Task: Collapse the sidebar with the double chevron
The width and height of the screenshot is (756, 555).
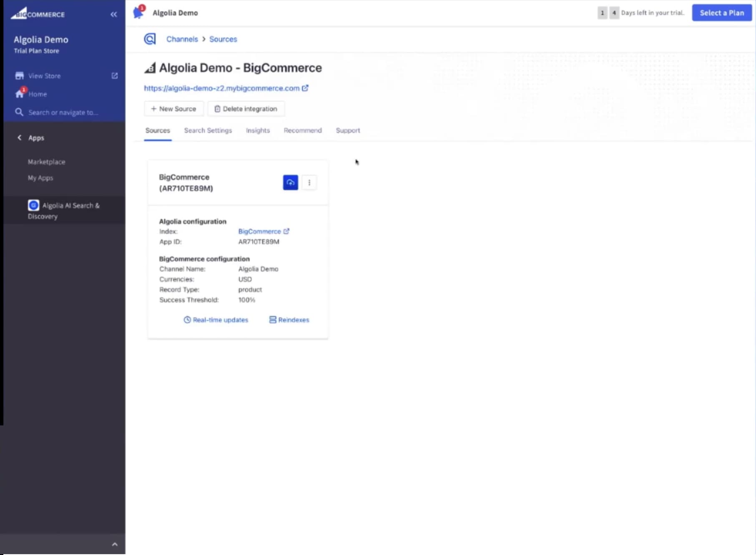Action: tap(114, 15)
